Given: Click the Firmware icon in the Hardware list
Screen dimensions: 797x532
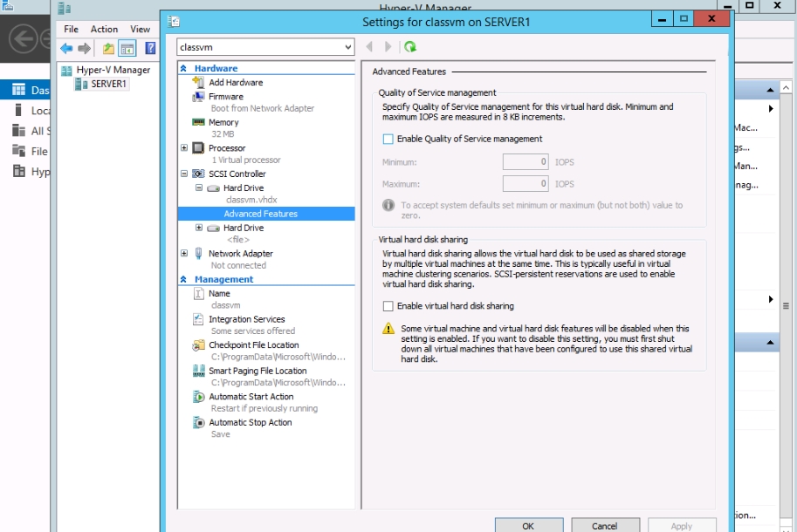Looking at the screenshot, I should (x=198, y=96).
